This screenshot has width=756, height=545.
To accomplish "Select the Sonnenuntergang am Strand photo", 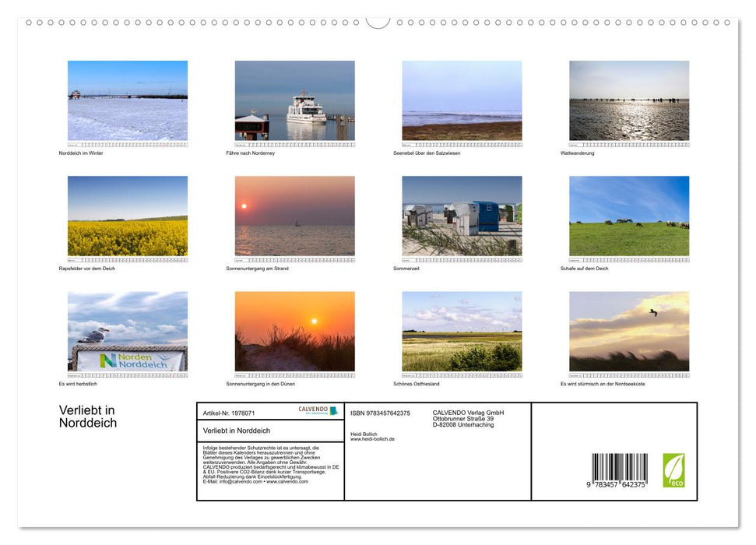I will click(x=294, y=216).
